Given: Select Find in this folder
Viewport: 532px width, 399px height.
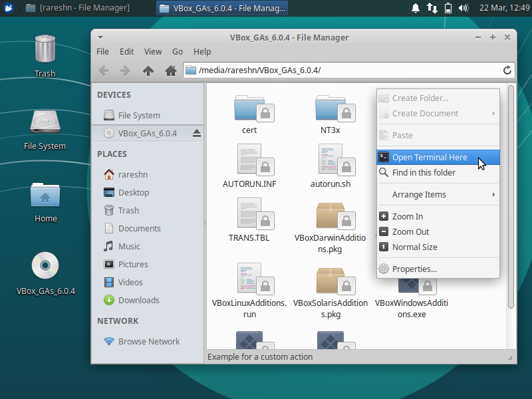Looking at the screenshot, I should [424, 173].
